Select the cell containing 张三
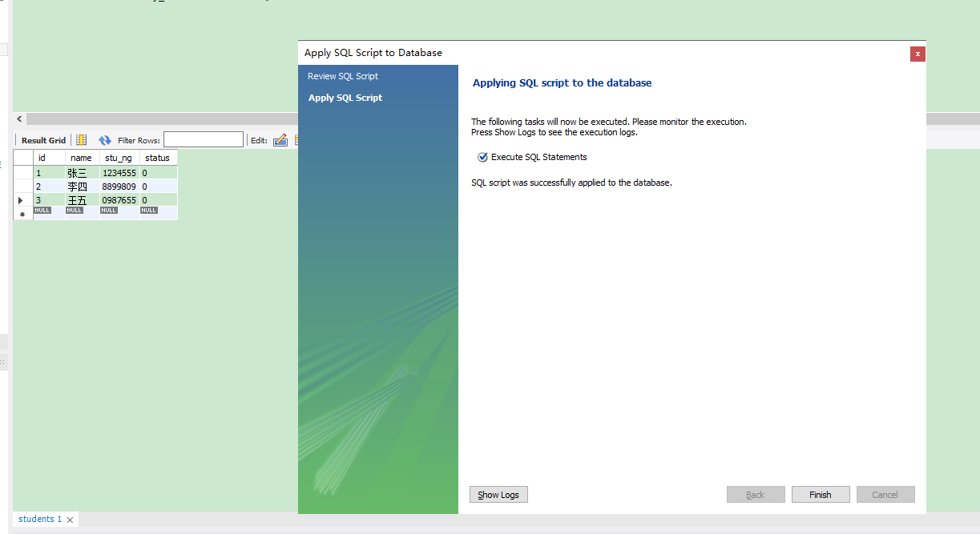Viewport: 980px width, 534px height. click(x=82, y=173)
